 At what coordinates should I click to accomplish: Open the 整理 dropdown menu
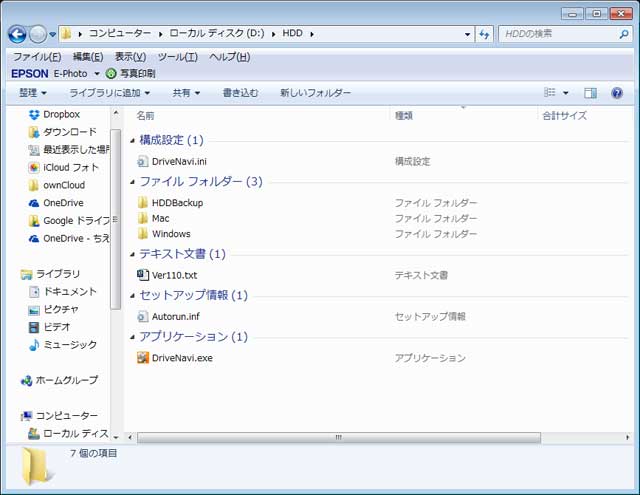coord(34,93)
